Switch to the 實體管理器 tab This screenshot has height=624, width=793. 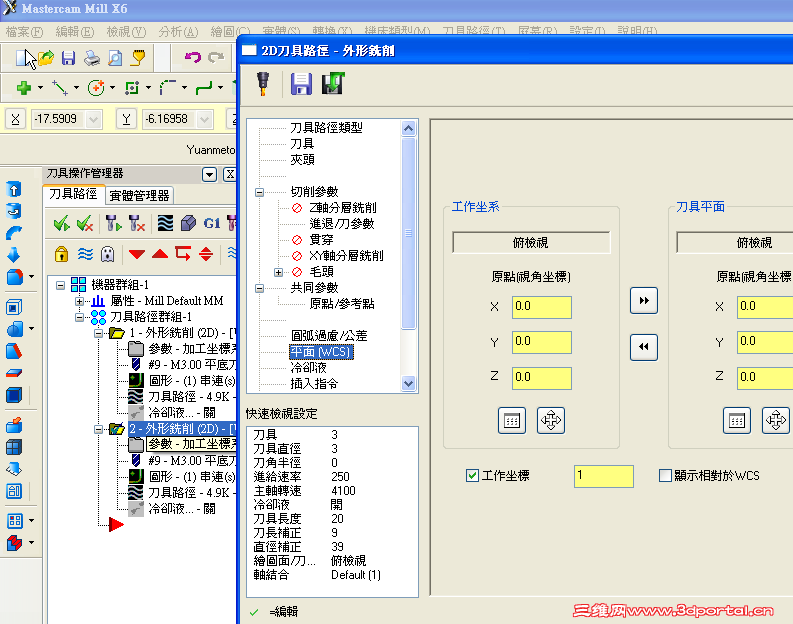pos(139,195)
